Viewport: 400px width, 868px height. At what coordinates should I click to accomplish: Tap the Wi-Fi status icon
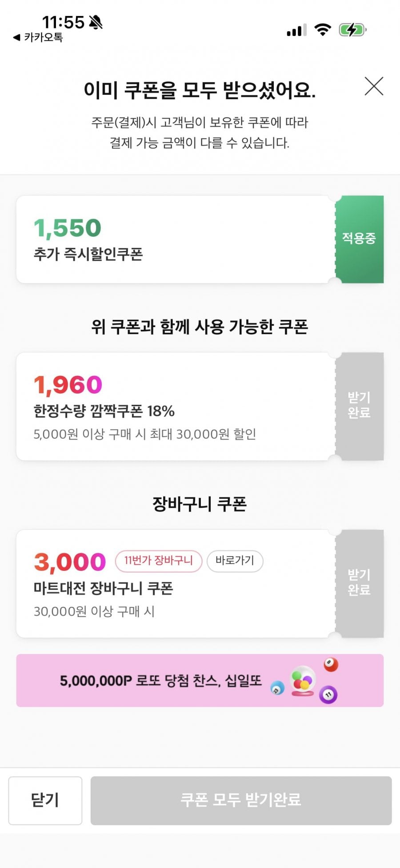323,30
